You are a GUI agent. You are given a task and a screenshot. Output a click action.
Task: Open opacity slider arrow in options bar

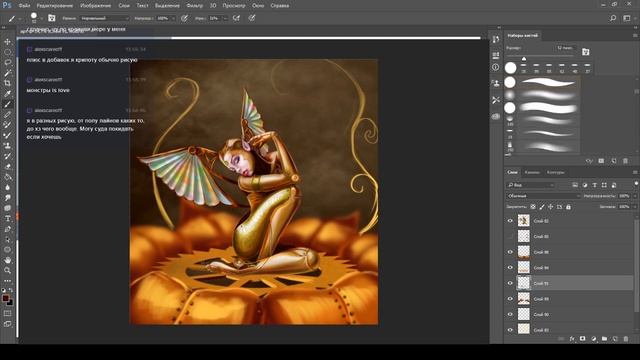tap(173, 18)
